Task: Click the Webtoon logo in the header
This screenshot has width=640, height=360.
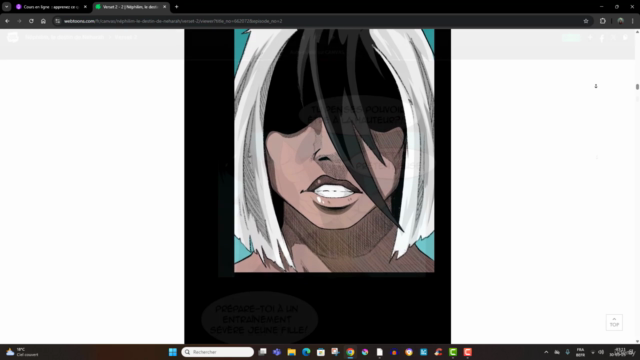Action: point(13,37)
